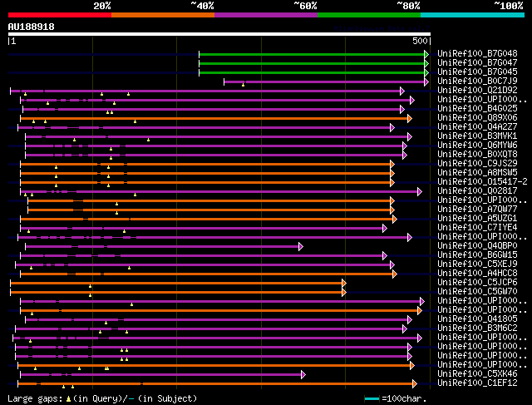Viewport: 532px width, 405px height.
Task: Click the UniRef100_C7IYE4 label
Action: tap(477, 228)
